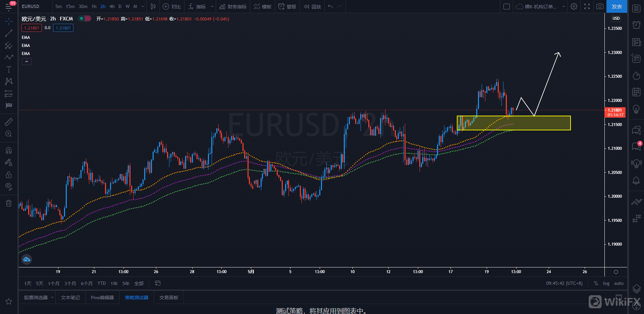
Task: Click the undo arrow
Action: point(330,6)
